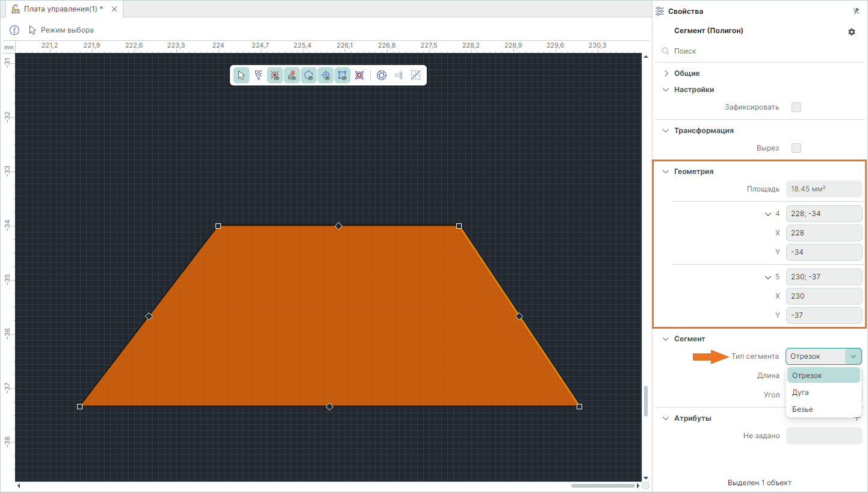This screenshot has width=868, height=493.
Task: Collapse the Геометрия section
Action: click(x=666, y=172)
